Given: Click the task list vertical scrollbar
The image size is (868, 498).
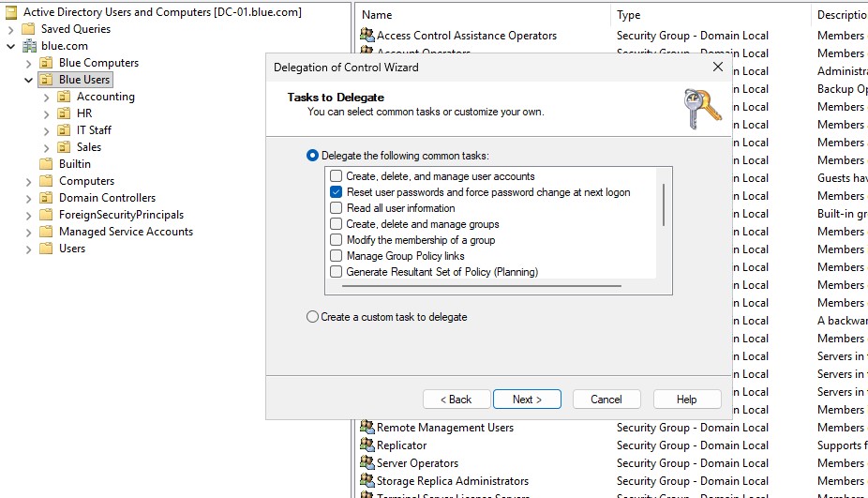Looking at the screenshot, I should click(663, 205).
